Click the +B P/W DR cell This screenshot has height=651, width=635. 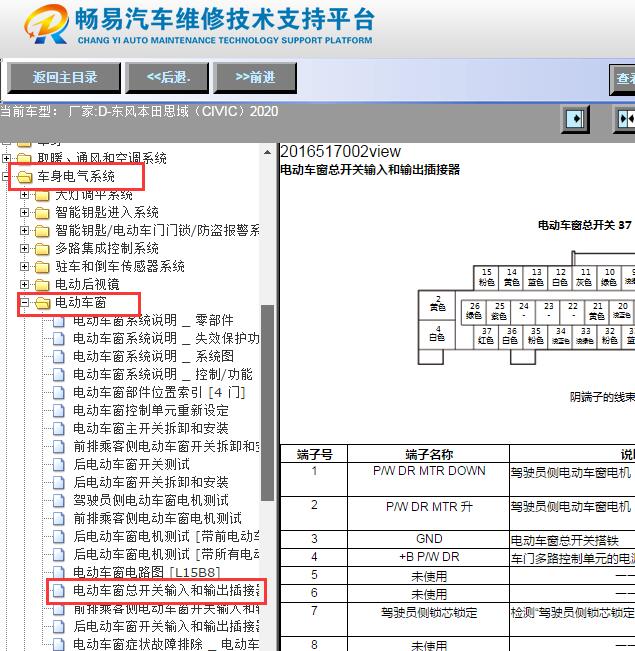click(x=429, y=557)
